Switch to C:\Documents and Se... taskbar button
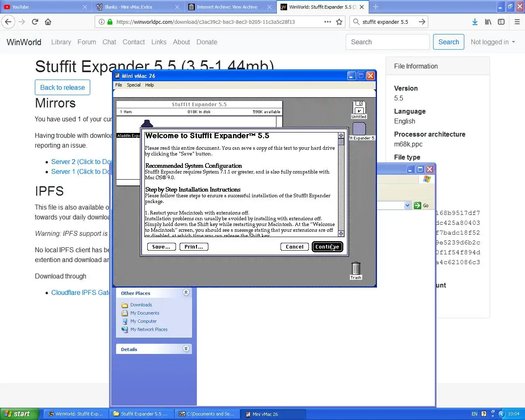The width and height of the screenshot is (525, 420). pos(207,414)
